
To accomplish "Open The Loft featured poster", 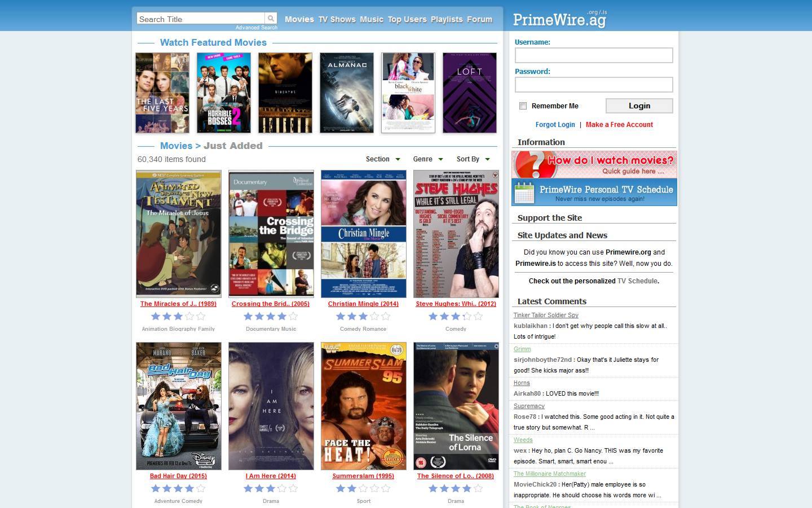I will [470, 93].
